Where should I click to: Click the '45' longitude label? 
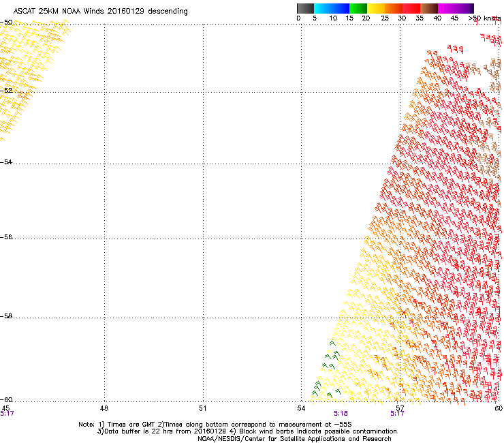pos(5,408)
